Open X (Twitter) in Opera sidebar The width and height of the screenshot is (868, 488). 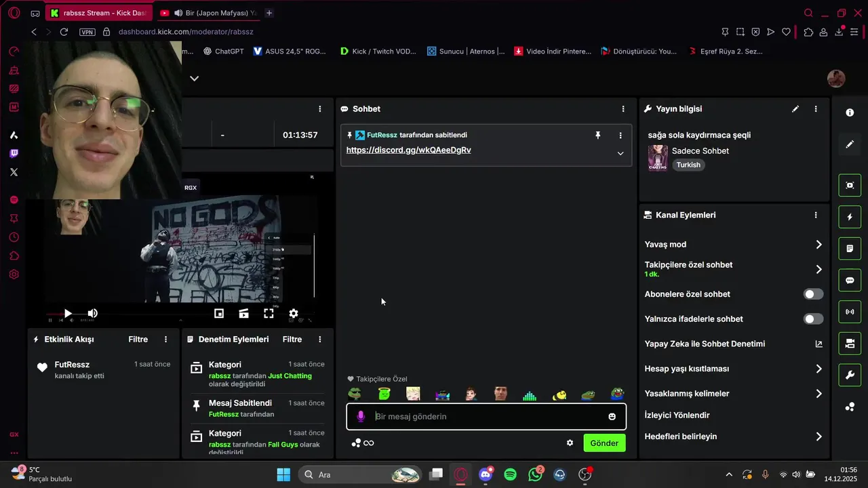pos(14,172)
